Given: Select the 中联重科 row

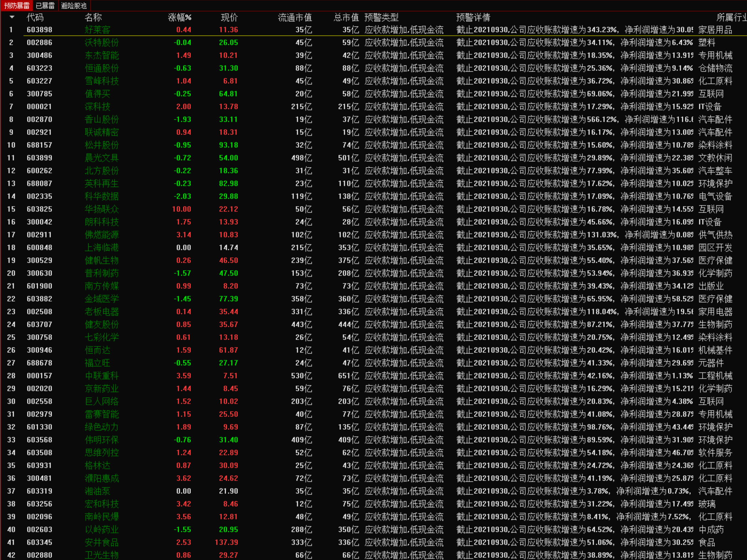Looking at the screenshot, I should 101,376.
